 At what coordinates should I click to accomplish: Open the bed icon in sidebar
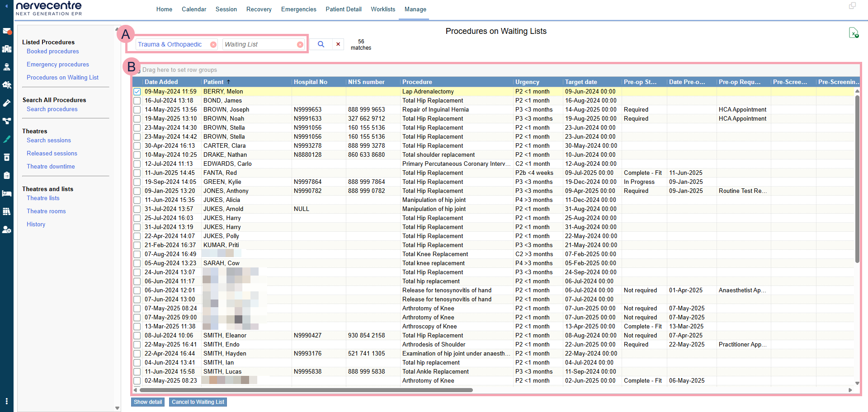tap(7, 193)
